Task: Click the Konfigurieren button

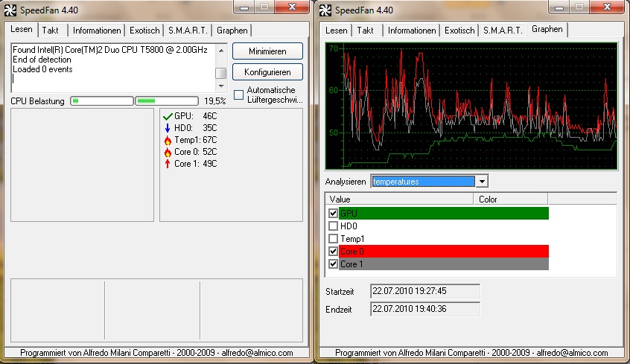Action: tap(267, 72)
